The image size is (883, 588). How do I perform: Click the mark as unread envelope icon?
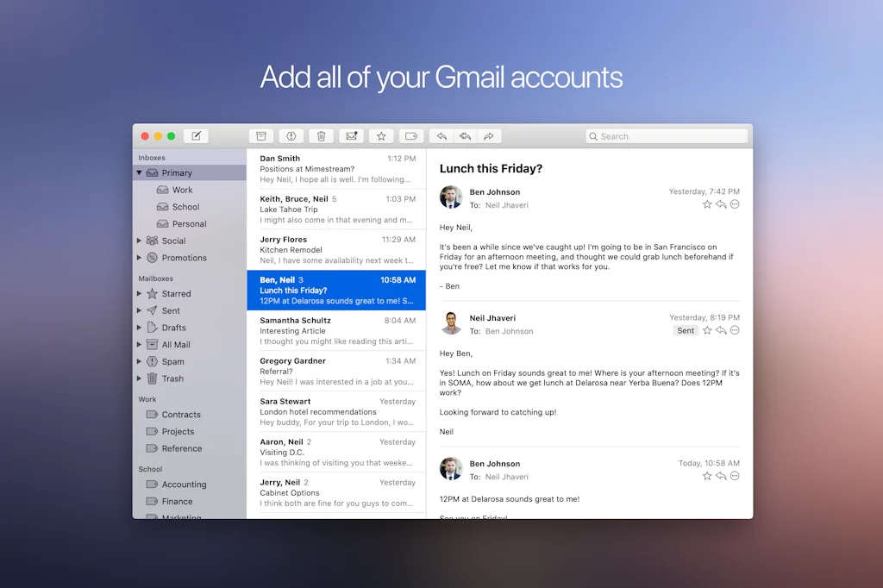351,136
